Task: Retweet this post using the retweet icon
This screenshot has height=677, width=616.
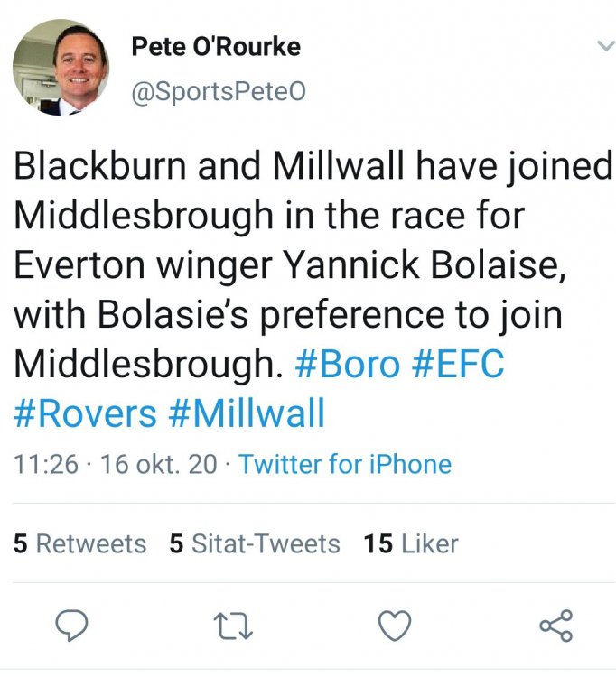Action: point(234,624)
